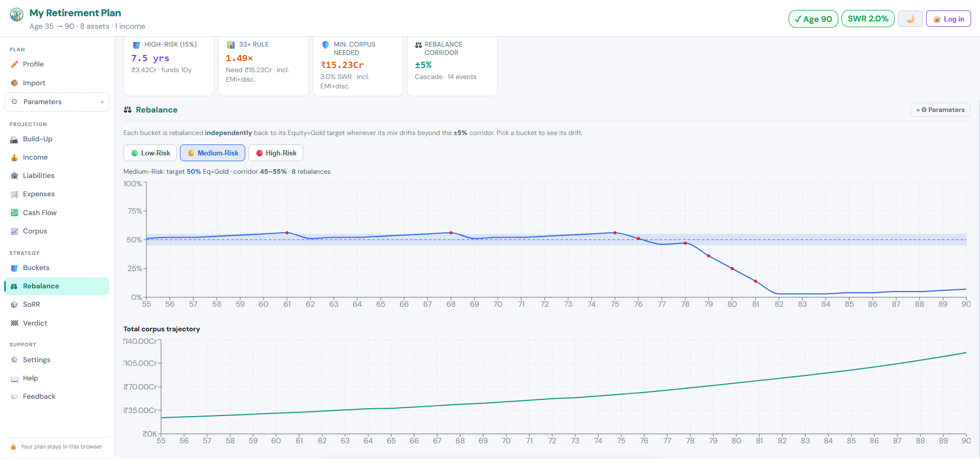
Task: Click the rebalance marker at age 79
Action: point(709,256)
